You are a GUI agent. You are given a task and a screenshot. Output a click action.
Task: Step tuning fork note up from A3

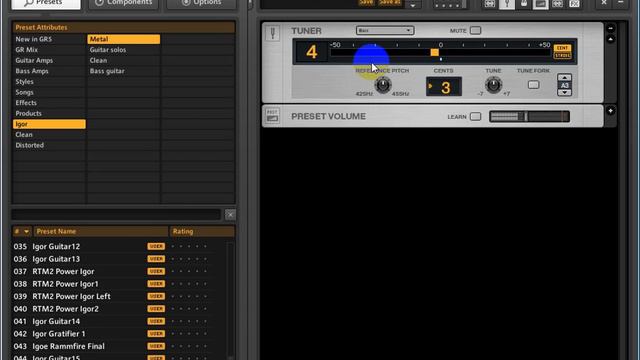(x=564, y=78)
